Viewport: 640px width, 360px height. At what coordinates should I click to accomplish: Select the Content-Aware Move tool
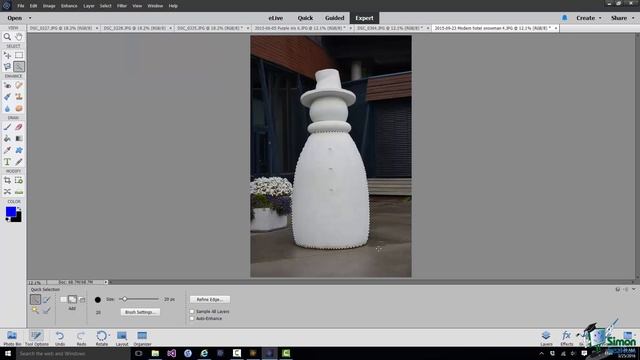[x=7, y=191]
